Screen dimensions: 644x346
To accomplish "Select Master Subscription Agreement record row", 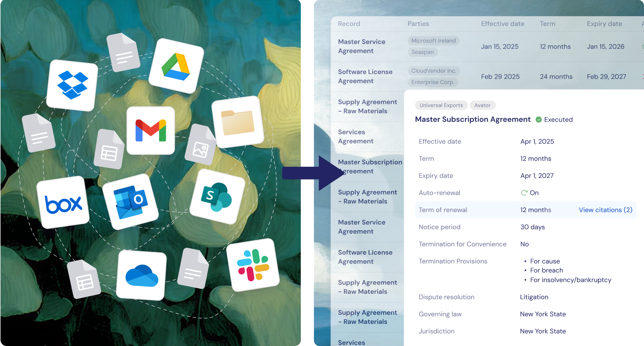I will [x=370, y=167].
